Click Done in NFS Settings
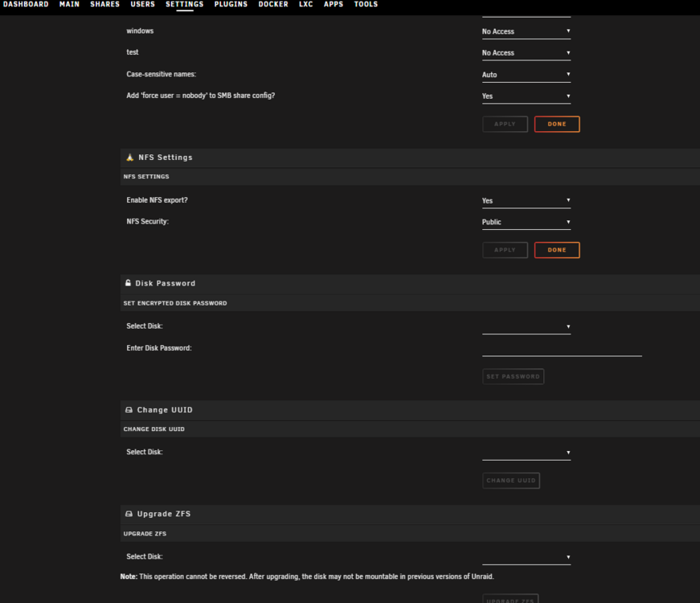Image resolution: width=700 pixels, height=603 pixels. pos(557,250)
